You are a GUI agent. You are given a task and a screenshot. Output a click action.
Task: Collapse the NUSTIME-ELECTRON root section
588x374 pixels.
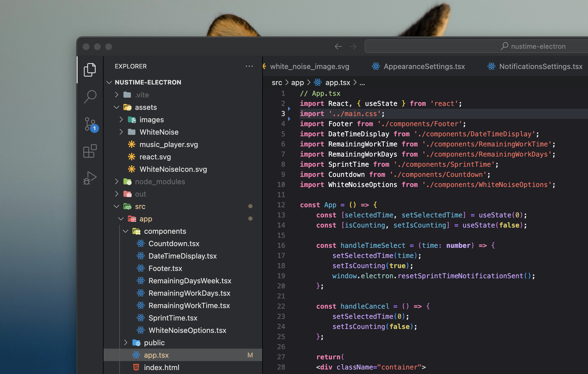(x=109, y=82)
